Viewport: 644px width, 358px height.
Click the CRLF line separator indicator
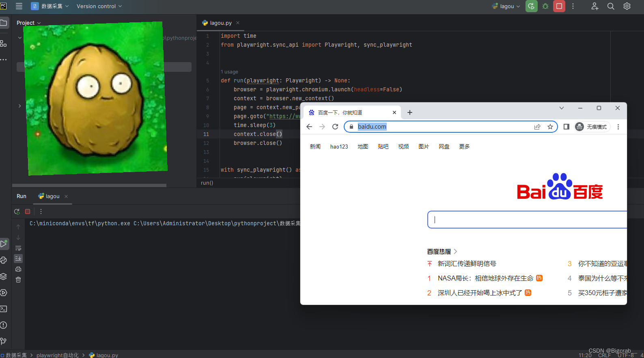(x=604, y=355)
